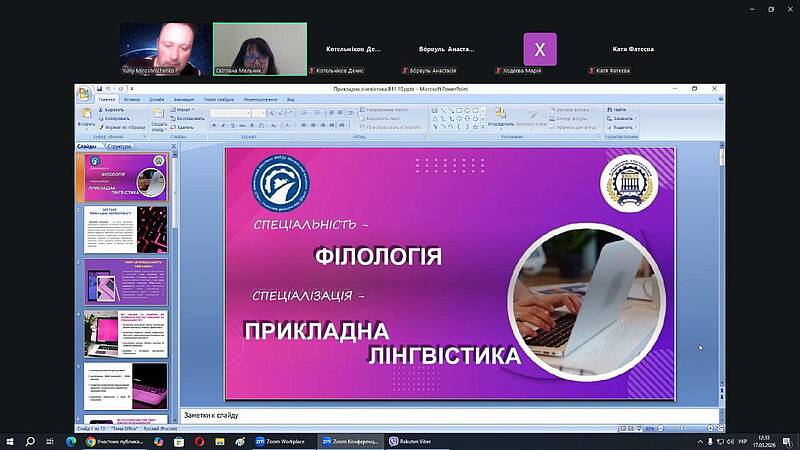Click the slide notes field
800x450 pixels.
coord(448,415)
